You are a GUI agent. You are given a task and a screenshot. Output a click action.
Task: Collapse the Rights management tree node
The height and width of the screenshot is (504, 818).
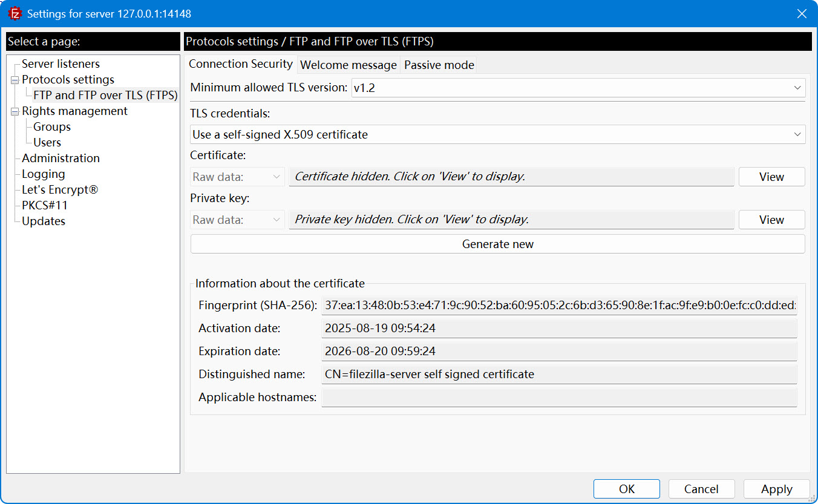[x=15, y=111]
